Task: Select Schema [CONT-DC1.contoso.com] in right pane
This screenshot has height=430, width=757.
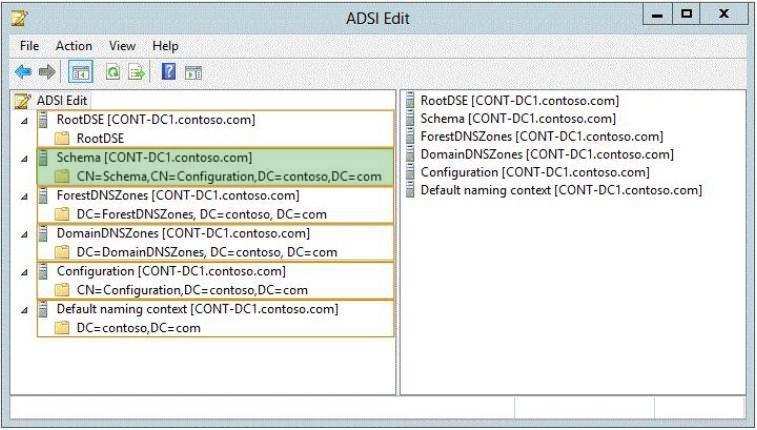Action: tap(519, 118)
